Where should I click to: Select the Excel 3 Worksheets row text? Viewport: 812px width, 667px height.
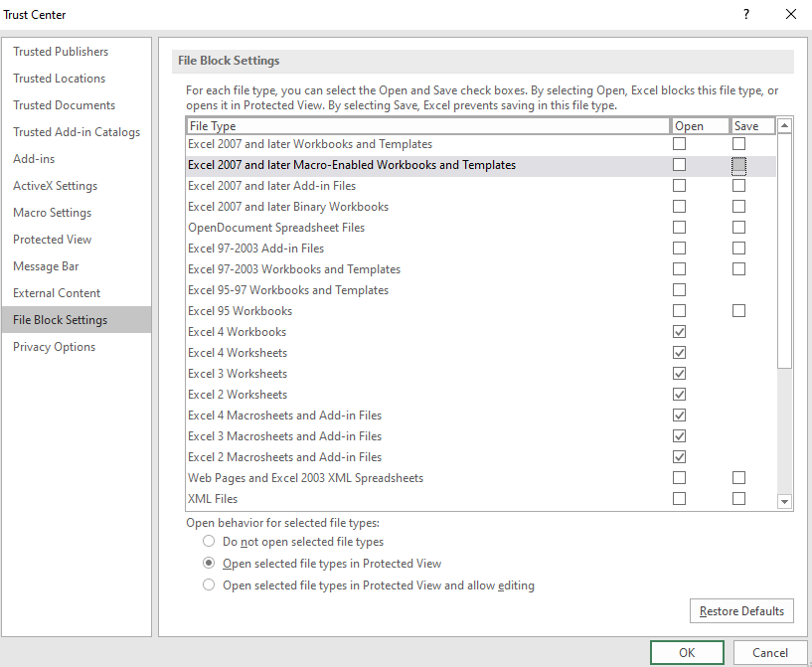(x=238, y=374)
